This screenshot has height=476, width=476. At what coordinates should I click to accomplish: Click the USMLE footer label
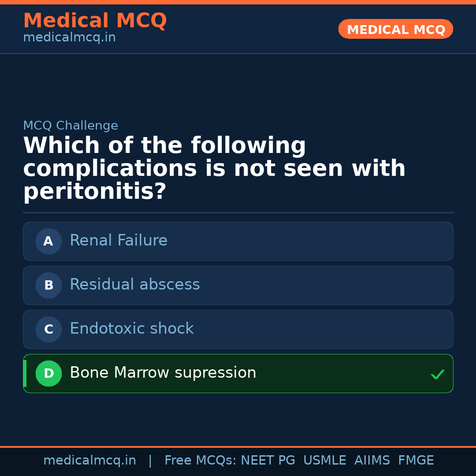(325, 460)
